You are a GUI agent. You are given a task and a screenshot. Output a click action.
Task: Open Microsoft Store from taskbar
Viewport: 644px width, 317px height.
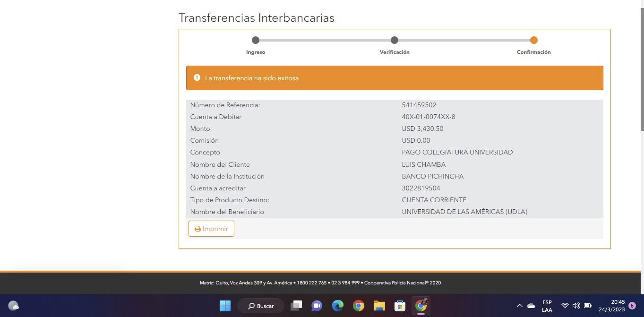point(400,306)
